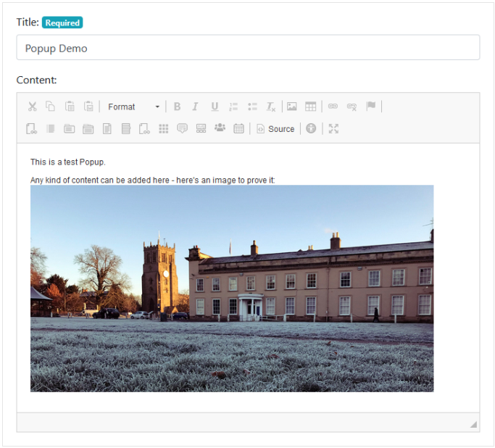Click the frosty building image in the editor

232,289
